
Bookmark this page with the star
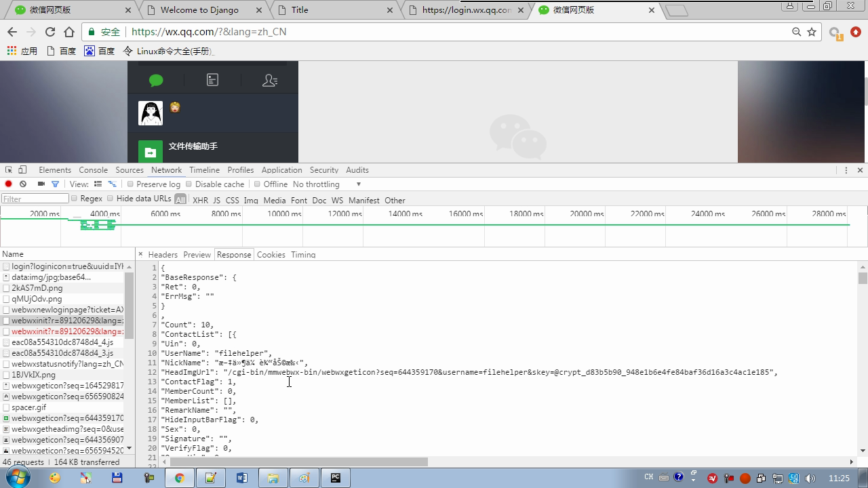(812, 32)
